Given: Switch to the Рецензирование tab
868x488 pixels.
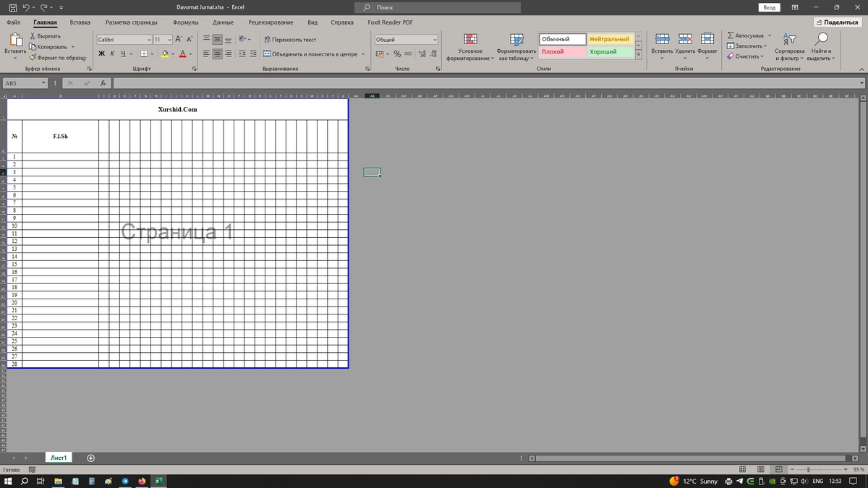Looking at the screenshot, I should point(271,22).
